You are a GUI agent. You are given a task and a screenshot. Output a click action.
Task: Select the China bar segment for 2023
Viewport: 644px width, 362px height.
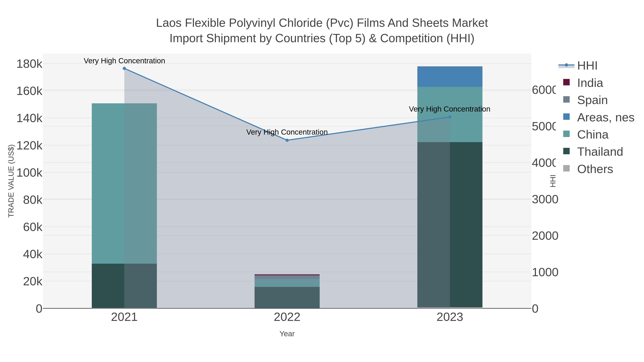[x=450, y=114]
